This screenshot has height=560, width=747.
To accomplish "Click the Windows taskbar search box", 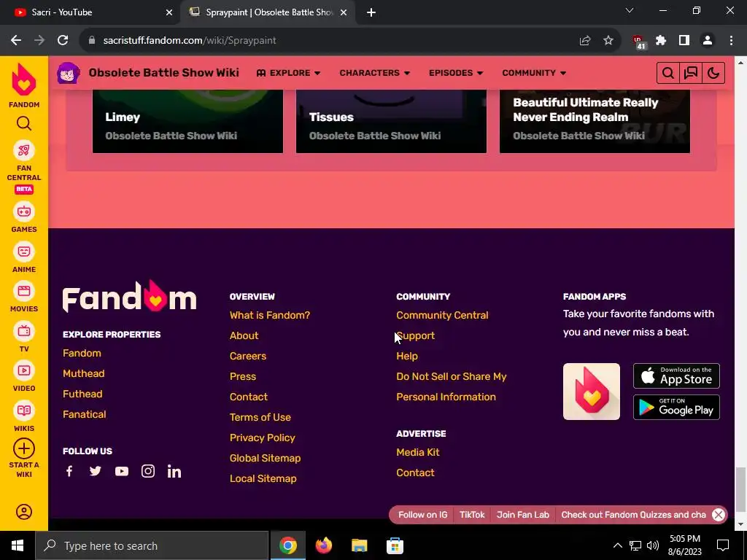I will click(152, 545).
